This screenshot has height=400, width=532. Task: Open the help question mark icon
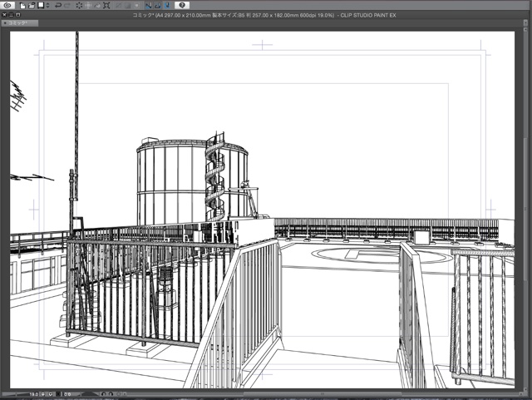[x=182, y=5]
